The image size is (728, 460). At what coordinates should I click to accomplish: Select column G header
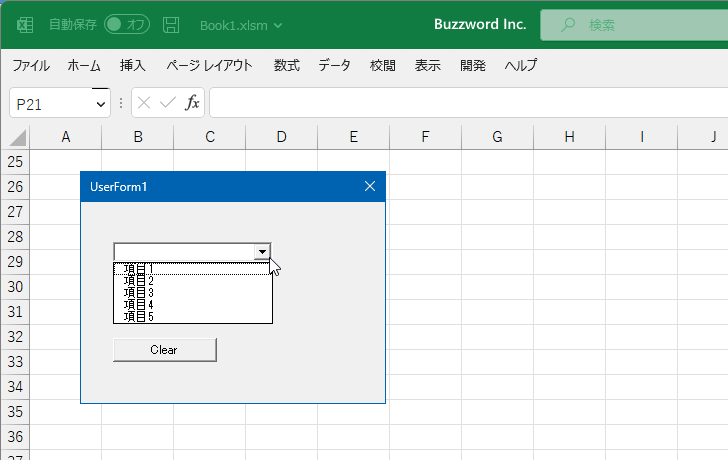[497, 137]
